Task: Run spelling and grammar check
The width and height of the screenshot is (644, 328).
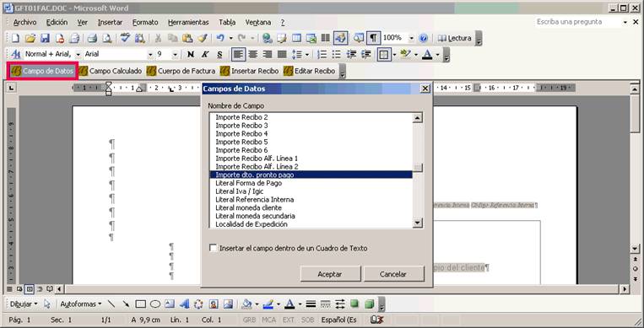Action: click(125, 38)
